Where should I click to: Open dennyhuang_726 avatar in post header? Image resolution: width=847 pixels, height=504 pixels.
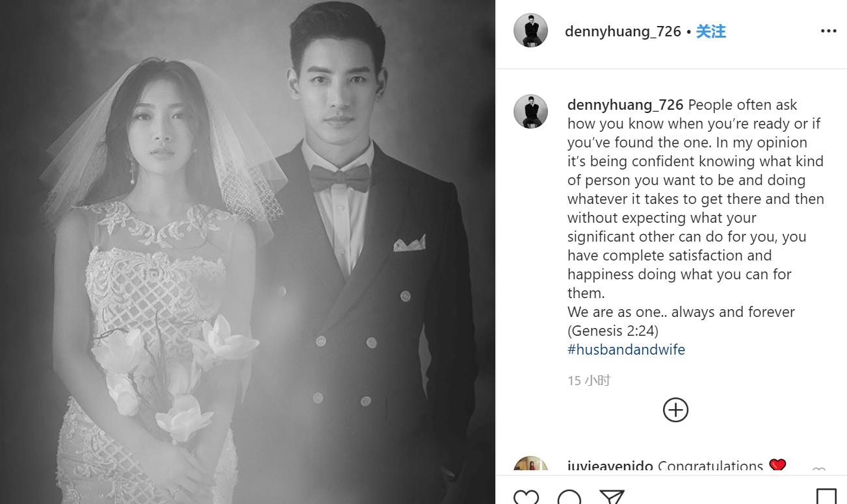[530, 31]
